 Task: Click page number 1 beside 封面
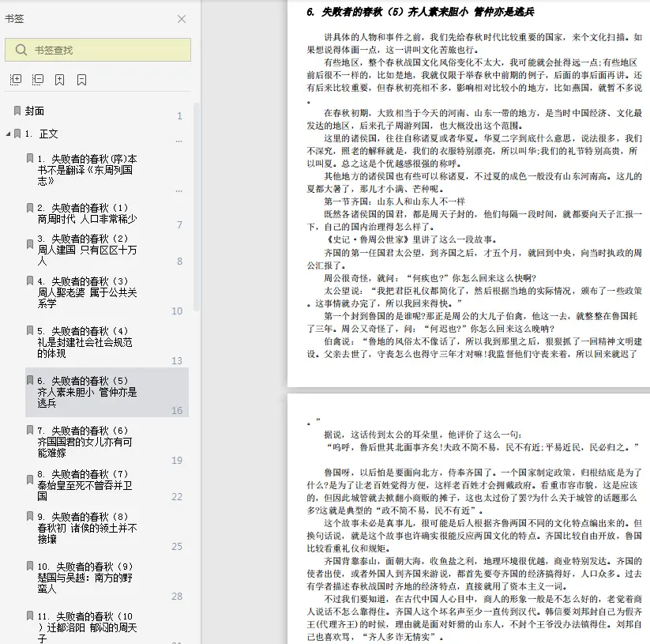point(179,115)
